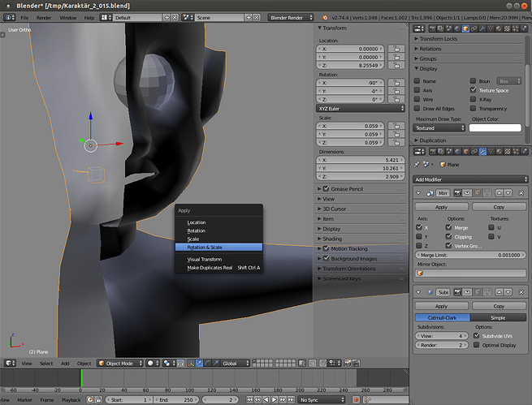Toggle Mirror axis Y checkbox
This screenshot has width=532, height=405.
click(x=419, y=236)
